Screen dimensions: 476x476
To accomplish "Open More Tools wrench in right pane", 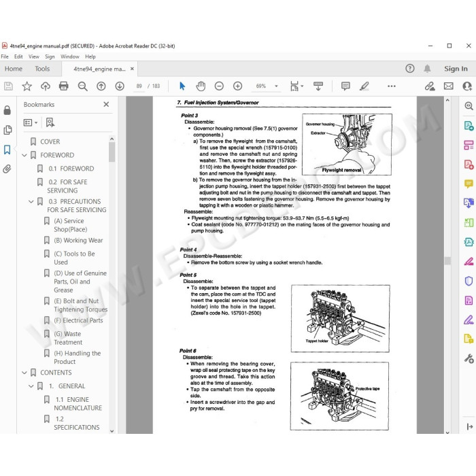I will (x=469, y=358).
